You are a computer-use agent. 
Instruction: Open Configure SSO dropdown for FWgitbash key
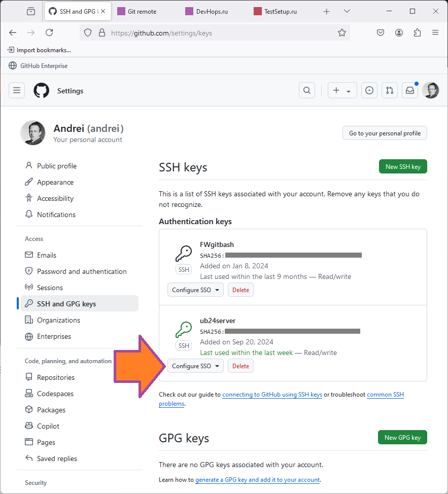click(x=195, y=290)
